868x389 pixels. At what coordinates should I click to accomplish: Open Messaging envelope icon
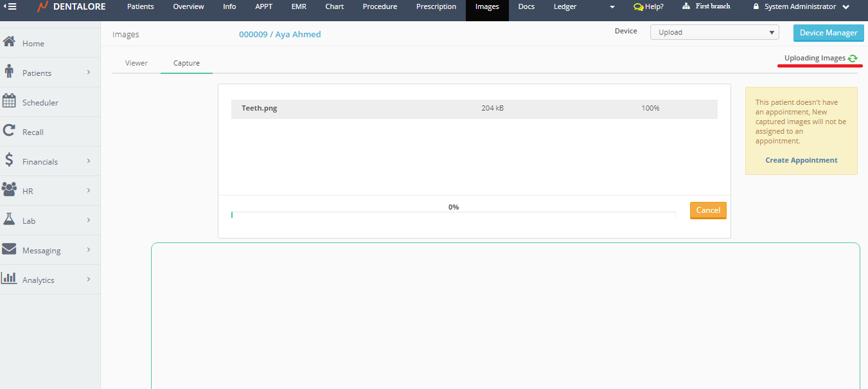click(9, 249)
